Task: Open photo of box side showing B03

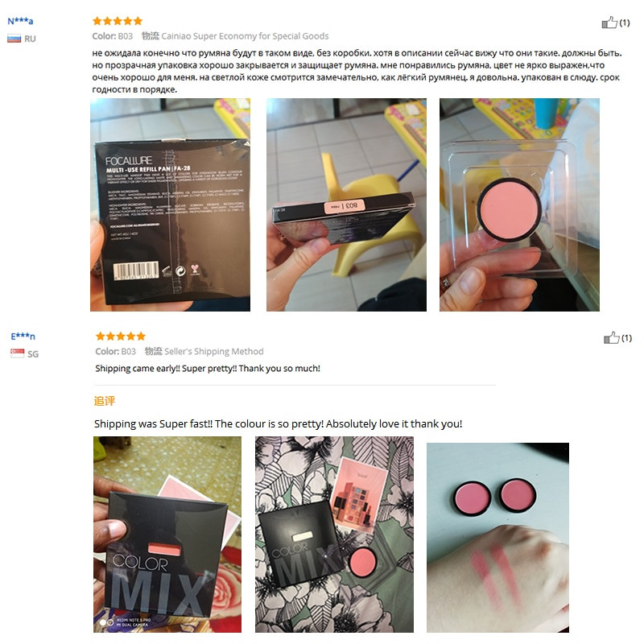Action: pyautogui.click(x=346, y=204)
